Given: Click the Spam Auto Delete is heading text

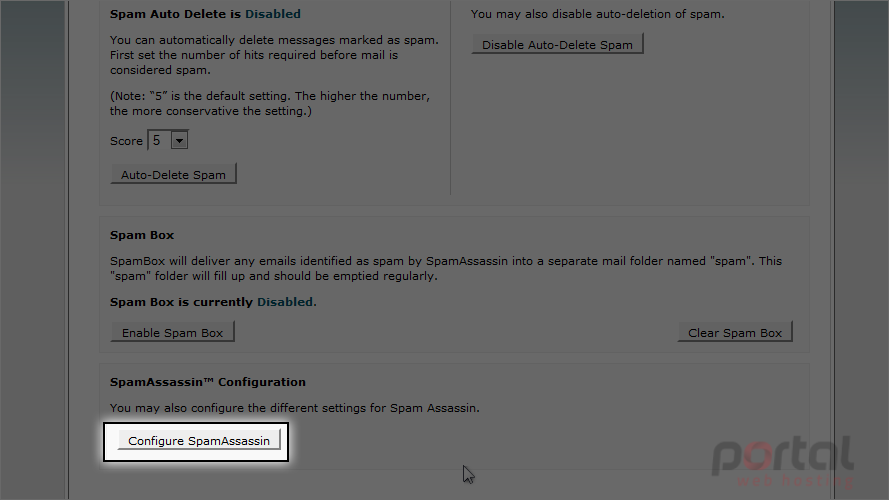Looking at the screenshot, I should [x=176, y=14].
